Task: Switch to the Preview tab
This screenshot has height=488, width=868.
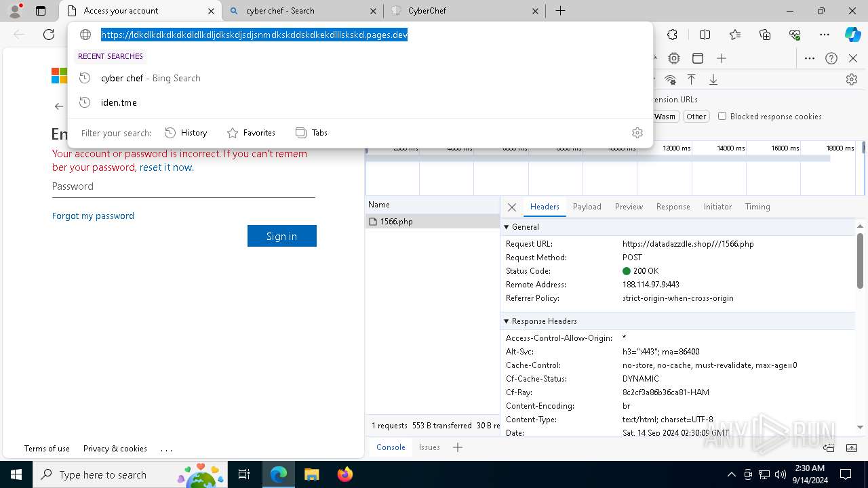Action: tap(629, 207)
